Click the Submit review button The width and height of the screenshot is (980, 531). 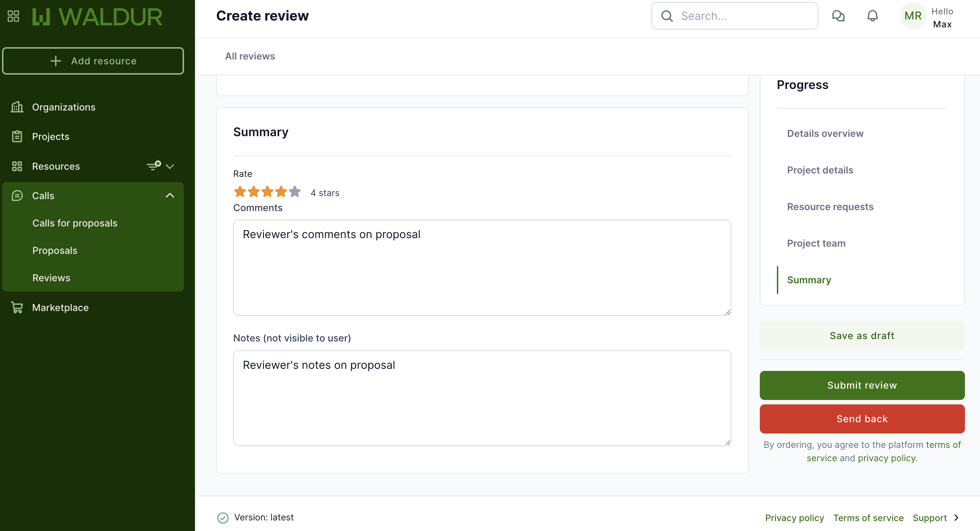[862, 385]
